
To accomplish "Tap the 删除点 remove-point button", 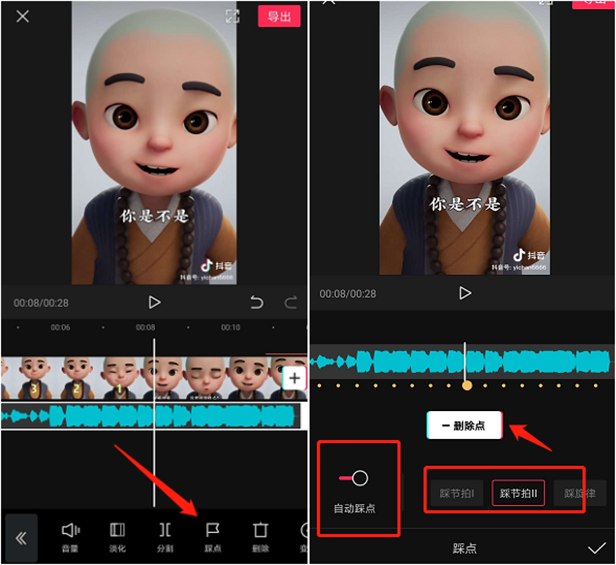I will [464, 425].
